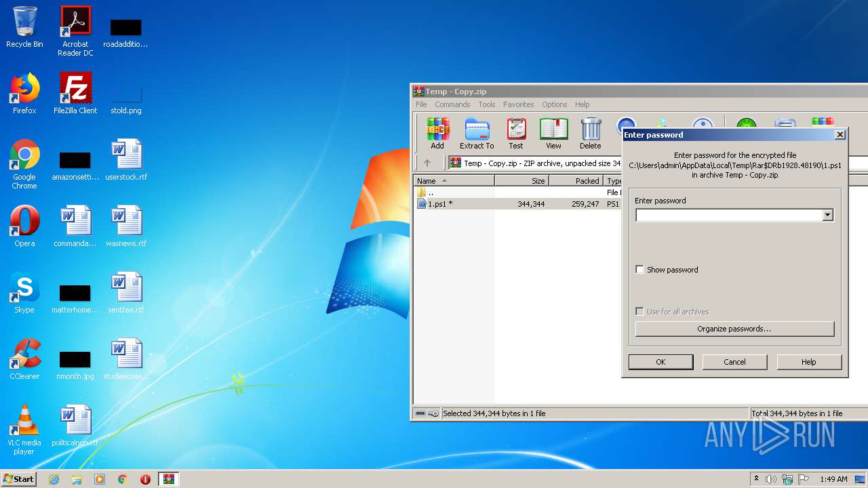Screen dimensions: 868x488
Task: Select the FileZilla Client desktop shortcut
Action: [75, 94]
